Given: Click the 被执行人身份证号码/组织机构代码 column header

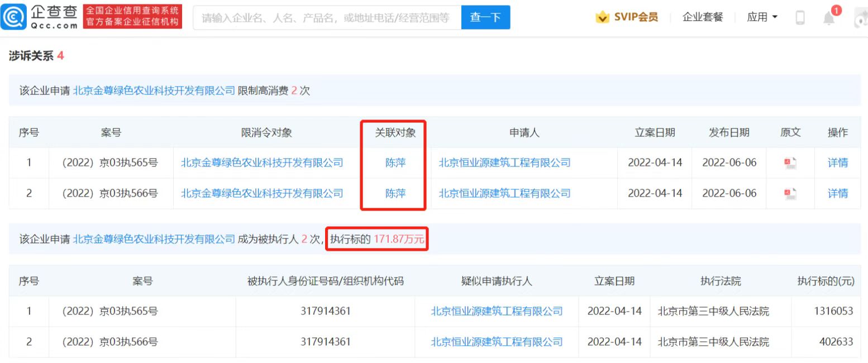Looking at the screenshot, I should tap(325, 281).
